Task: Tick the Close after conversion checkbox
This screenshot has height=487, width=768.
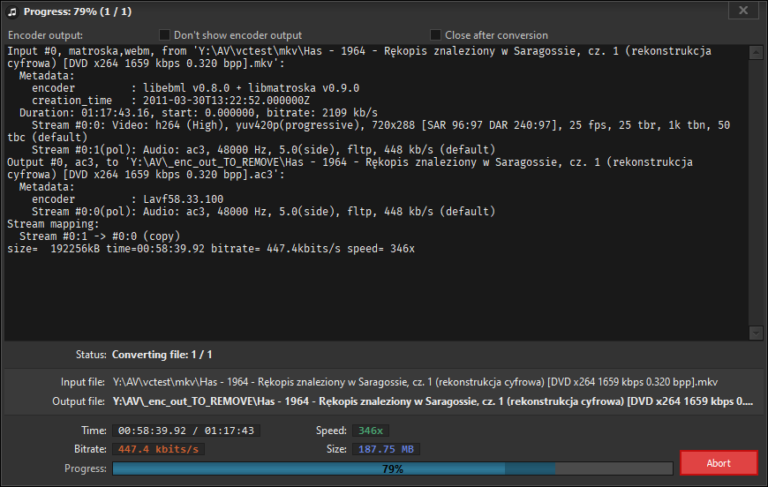Action: click(435, 34)
